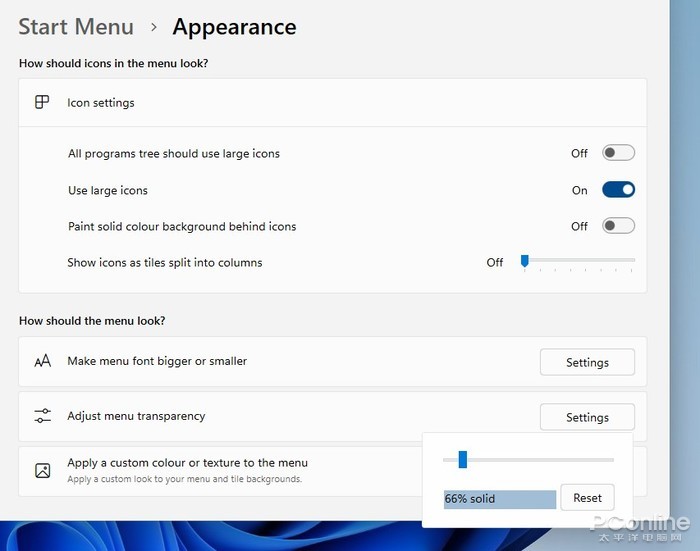Click the breadcrumb chevron after Start Menu
Viewport: 700px width, 551px height.
pos(154,27)
